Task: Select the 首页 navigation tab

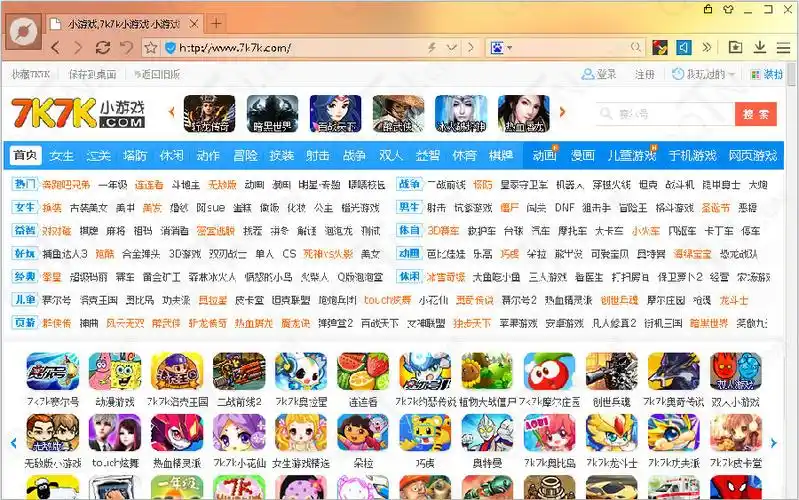Action: coord(25,155)
